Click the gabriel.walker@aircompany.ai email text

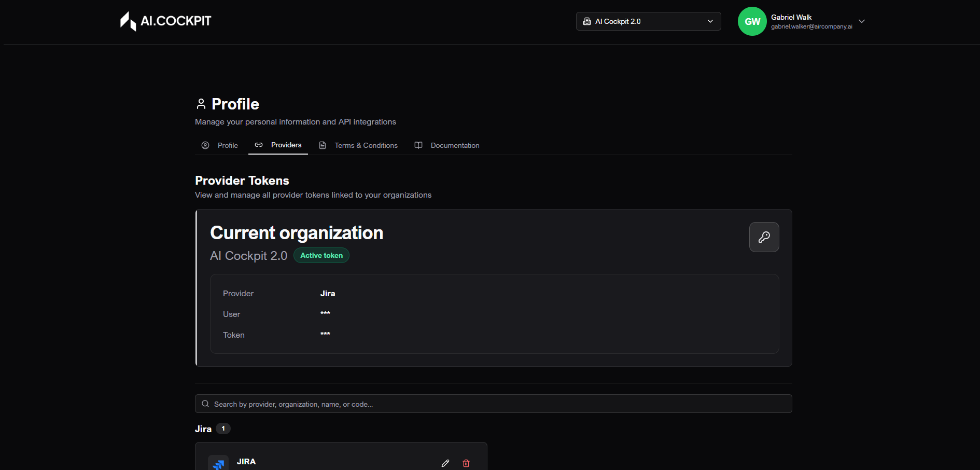click(811, 26)
